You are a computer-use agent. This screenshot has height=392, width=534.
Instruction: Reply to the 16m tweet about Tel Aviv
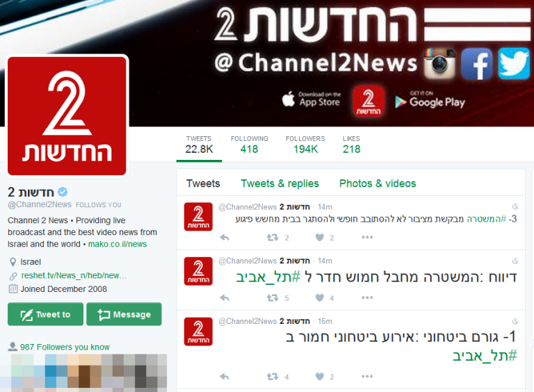point(225,376)
